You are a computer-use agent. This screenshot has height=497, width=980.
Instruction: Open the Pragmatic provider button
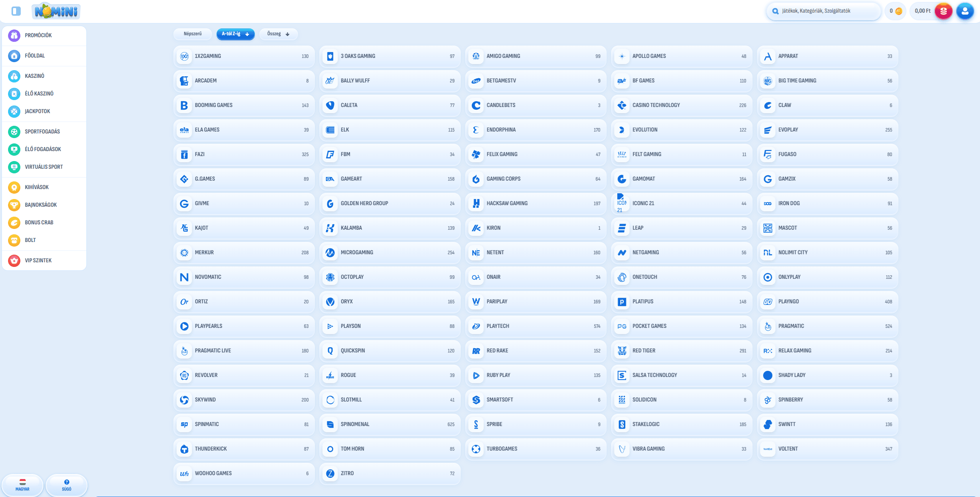tap(827, 326)
